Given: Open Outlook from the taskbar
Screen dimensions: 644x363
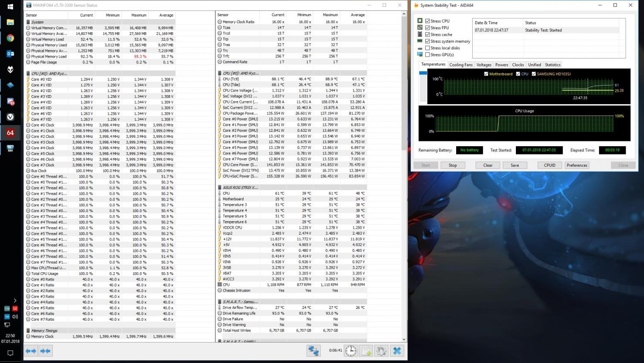Looking at the screenshot, I should click(x=10, y=54).
